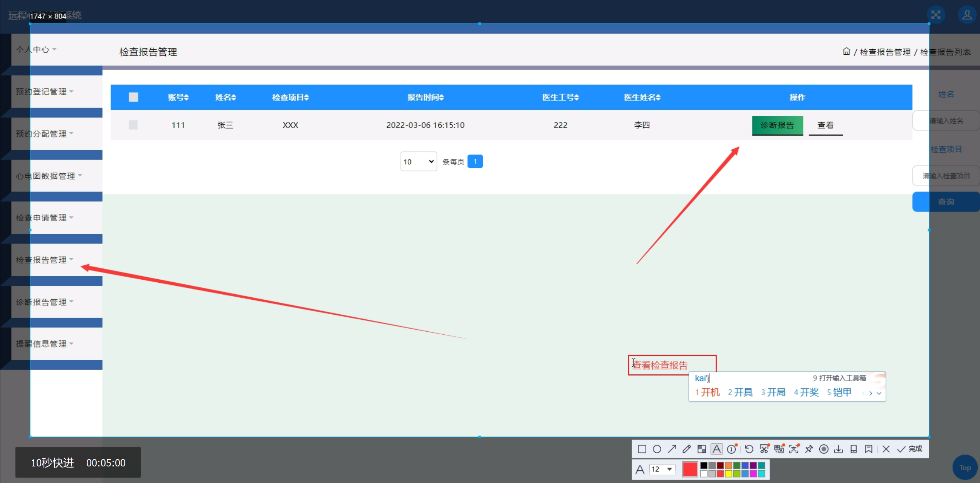
Task: Pin the screenshot with the pin icon
Action: pyautogui.click(x=809, y=449)
